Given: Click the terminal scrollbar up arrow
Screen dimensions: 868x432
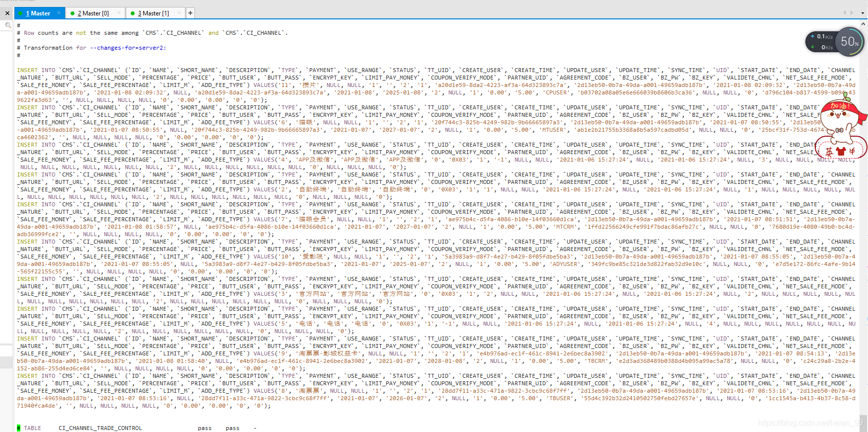Looking at the screenshot, I should tap(864, 23).
